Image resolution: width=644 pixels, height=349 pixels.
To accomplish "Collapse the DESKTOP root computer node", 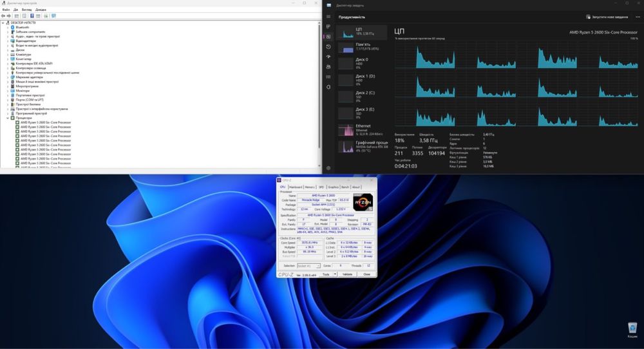I will click(x=3, y=23).
